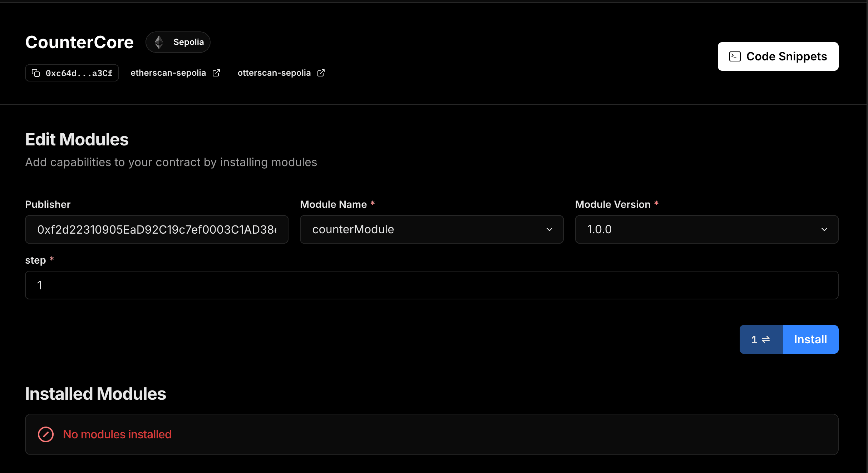Copy contract address 0xc64d...a3Cf
Image resolution: width=868 pixels, height=473 pixels.
(x=79, y=73)
